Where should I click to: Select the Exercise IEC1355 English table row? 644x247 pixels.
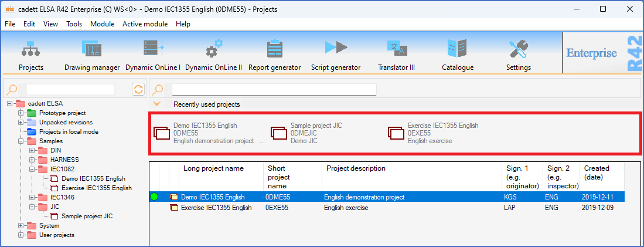(387, 208)
